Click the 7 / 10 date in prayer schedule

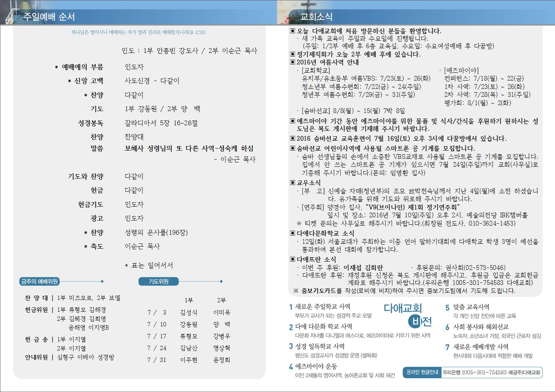click(x=157, y=324)
